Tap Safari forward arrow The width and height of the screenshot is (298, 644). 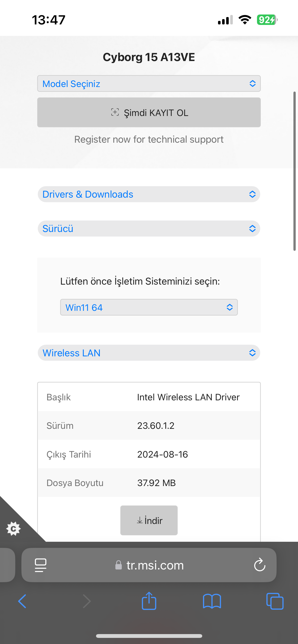(x=87, y=601)
